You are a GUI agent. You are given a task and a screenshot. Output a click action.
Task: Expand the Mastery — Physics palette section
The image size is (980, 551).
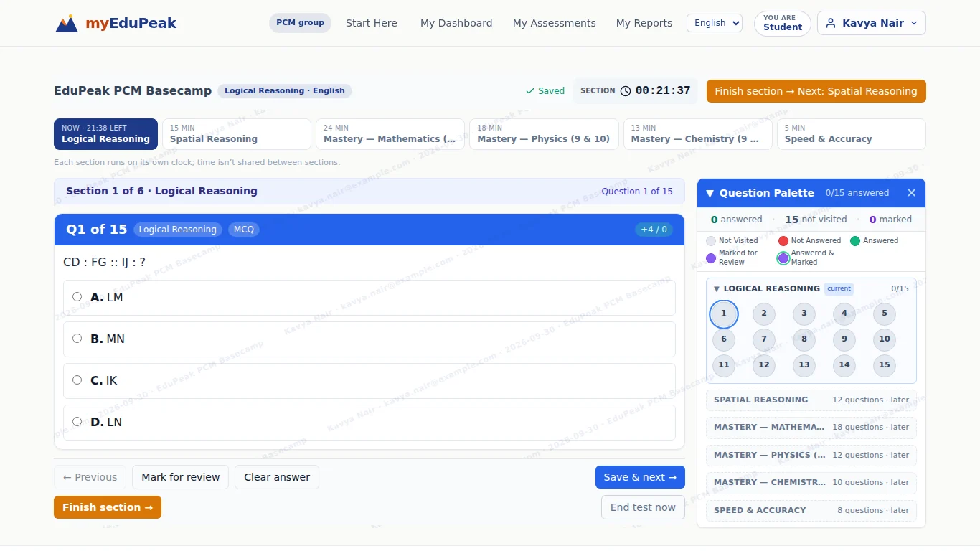(811, 455)
